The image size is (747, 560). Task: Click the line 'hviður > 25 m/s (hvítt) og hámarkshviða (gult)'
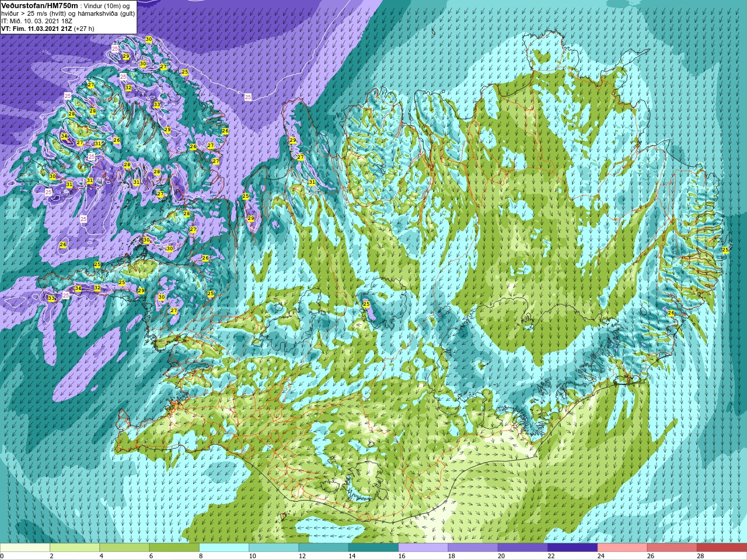68,13
